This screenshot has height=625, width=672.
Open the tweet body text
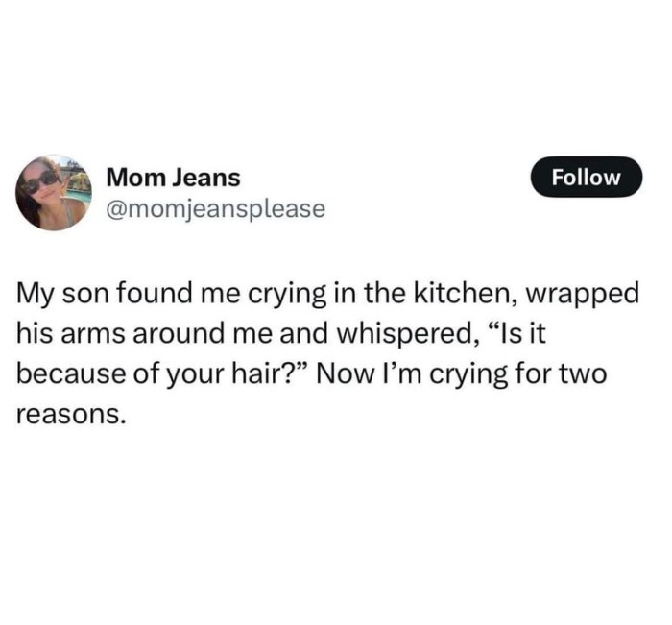[x=328, y=353]
